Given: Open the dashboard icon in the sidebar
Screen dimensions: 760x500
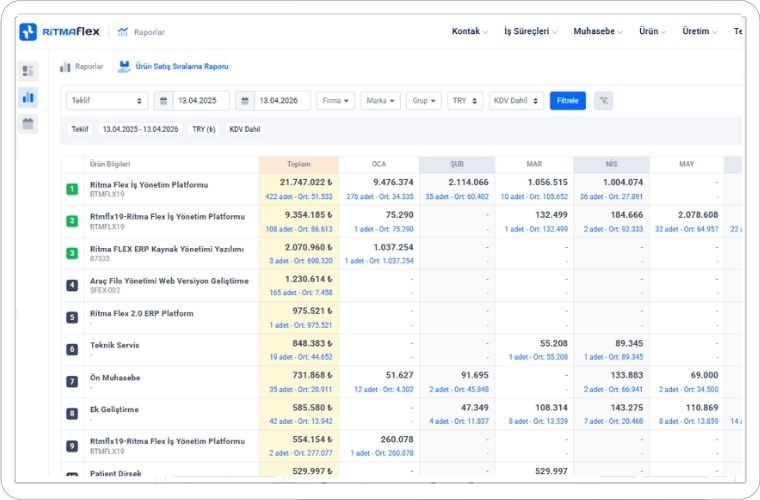Looking at the screenshot, I should (28, 71).
